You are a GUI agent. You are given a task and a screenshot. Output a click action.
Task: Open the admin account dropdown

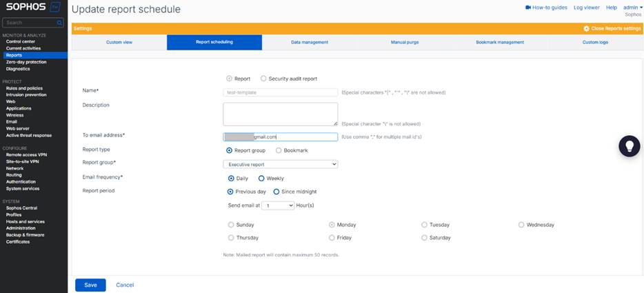[632, 8]
